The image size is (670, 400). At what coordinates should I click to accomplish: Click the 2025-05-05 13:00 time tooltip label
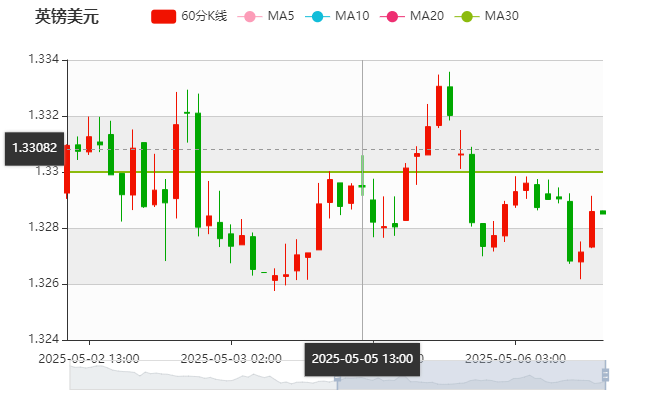[x=361, y=358]
